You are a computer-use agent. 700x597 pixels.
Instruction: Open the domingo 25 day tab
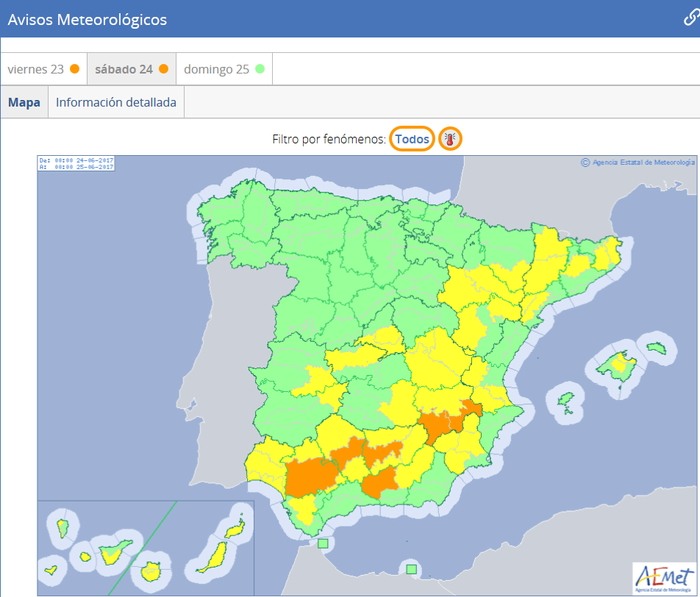[224, 69]
